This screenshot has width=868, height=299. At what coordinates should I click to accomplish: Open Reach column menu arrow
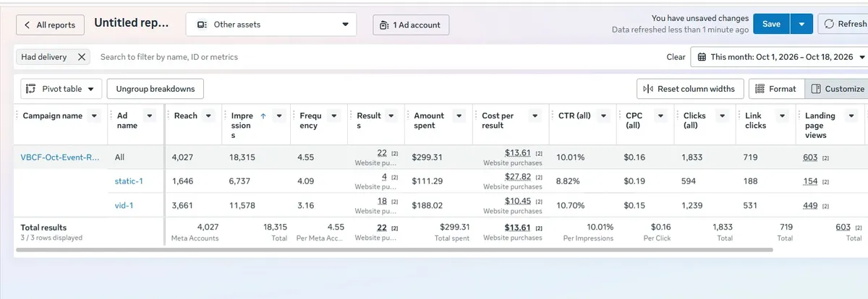[208, 116]
